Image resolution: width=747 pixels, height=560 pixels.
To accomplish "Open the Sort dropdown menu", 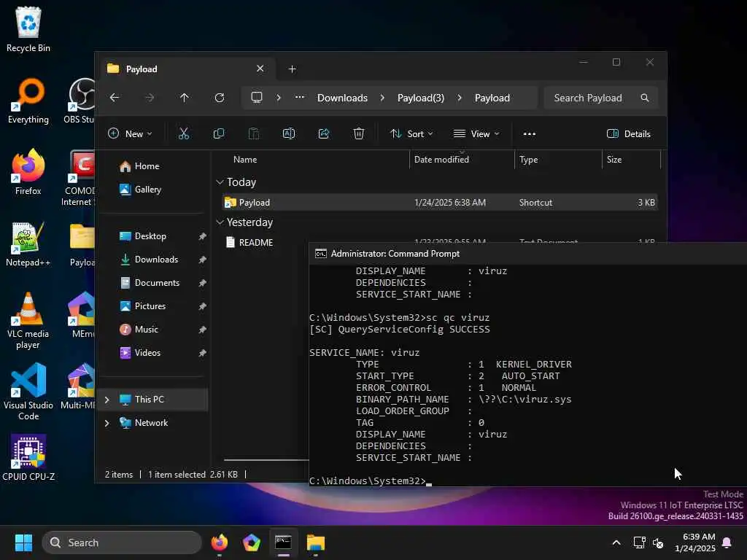I will pyautogui.click(x=411, y=134).
